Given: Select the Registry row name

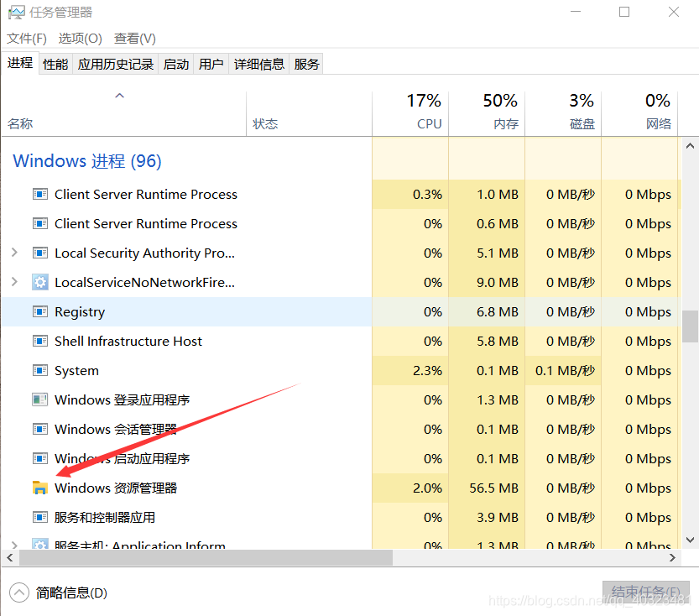Looking at the screenshot, I should coord(80,312).
